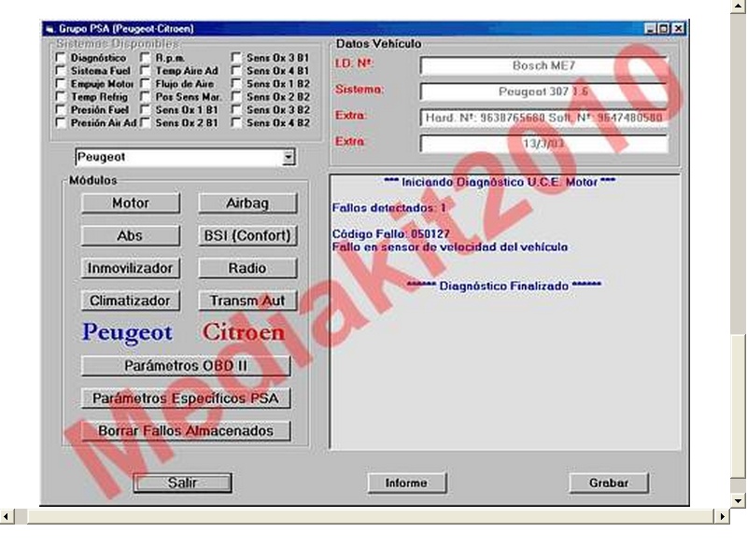This screenshot has width=747, height=560.
Task: Click the horizontal scrollbar right arrow
Action: (722, 516)
